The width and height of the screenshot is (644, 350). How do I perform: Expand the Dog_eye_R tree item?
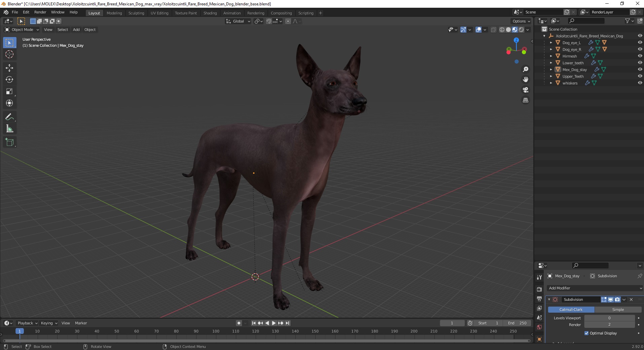pyautogui.click(x=551, y=49)
